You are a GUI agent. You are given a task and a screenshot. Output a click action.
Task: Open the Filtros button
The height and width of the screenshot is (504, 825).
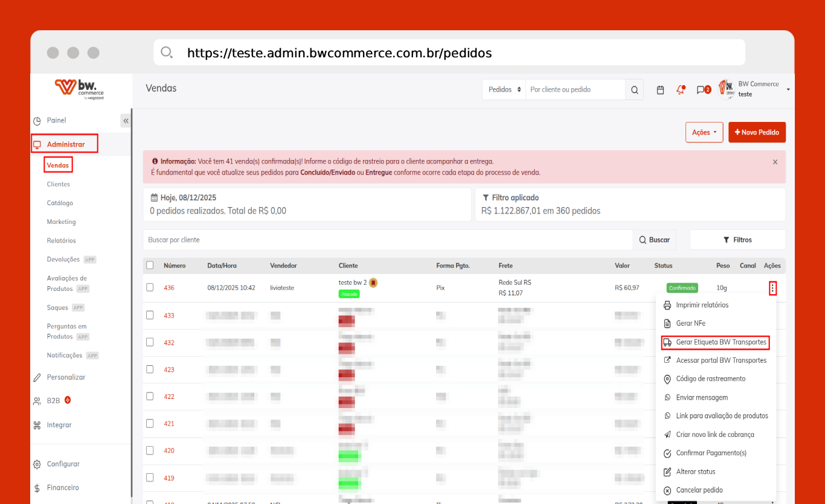[737, 240]
